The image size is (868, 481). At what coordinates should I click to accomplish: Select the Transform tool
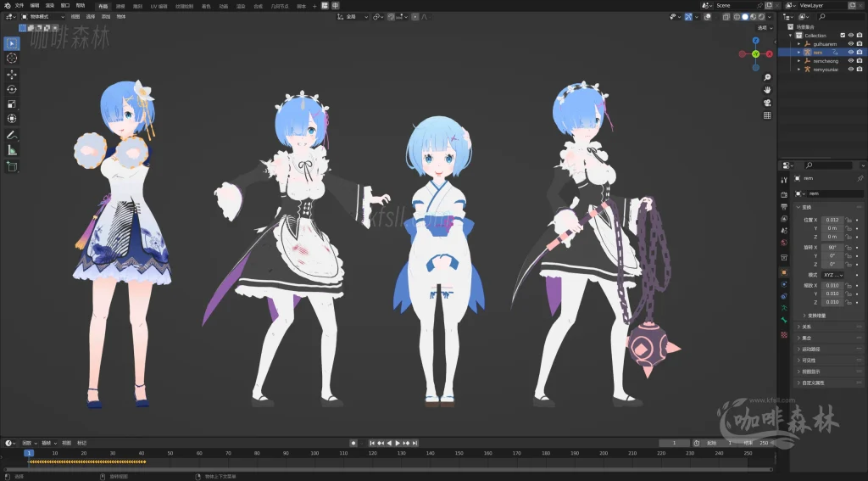coord(12,119)
